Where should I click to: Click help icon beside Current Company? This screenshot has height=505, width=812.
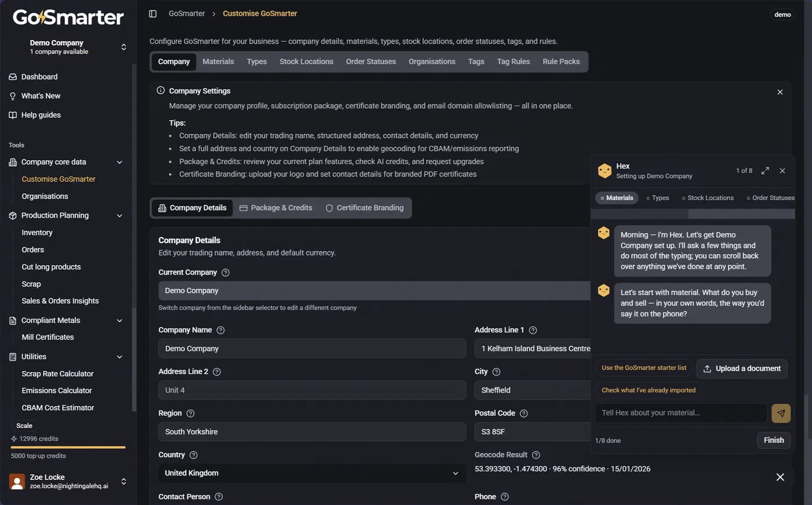[x=226, y=272]
